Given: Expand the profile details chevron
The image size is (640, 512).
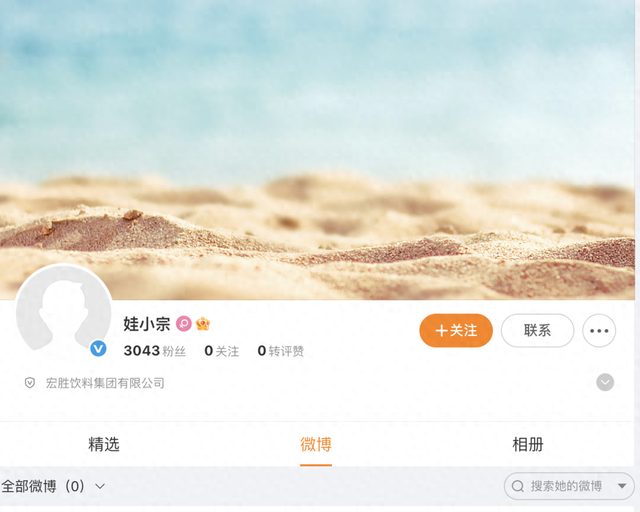Looking at the screenshot, I should coord(605,383).
